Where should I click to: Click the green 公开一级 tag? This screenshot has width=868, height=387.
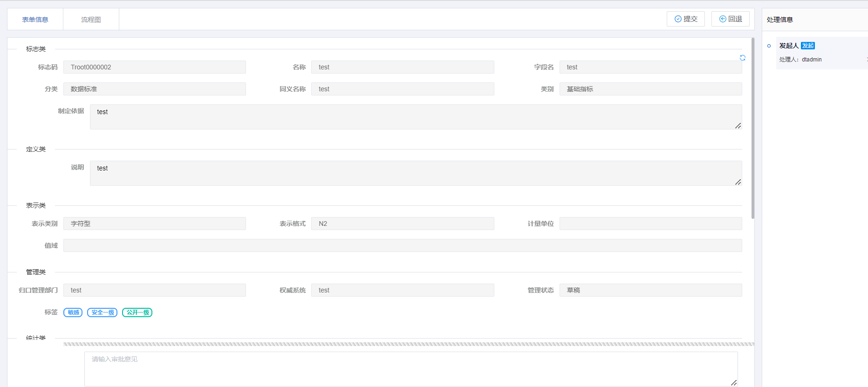coord(137,312)
